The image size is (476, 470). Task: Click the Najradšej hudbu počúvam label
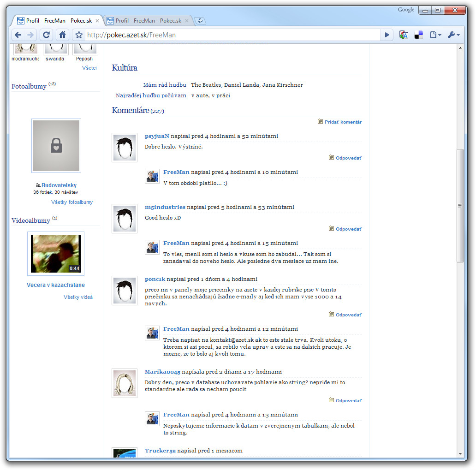[x=151, y=95]
